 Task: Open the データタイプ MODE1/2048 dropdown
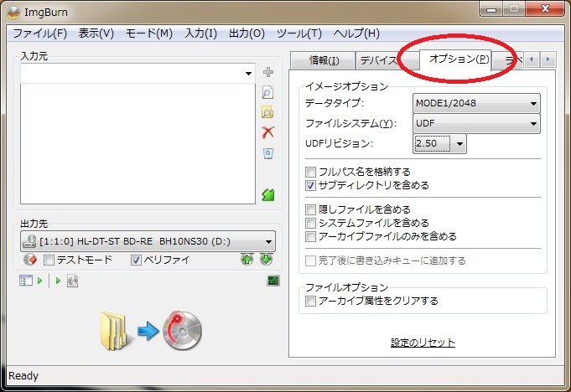point(476,103)
